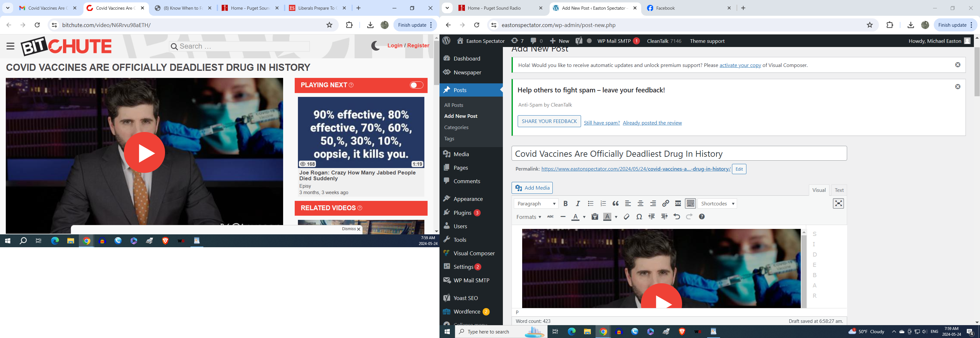Insert the Read More tag

coord(678,204)
